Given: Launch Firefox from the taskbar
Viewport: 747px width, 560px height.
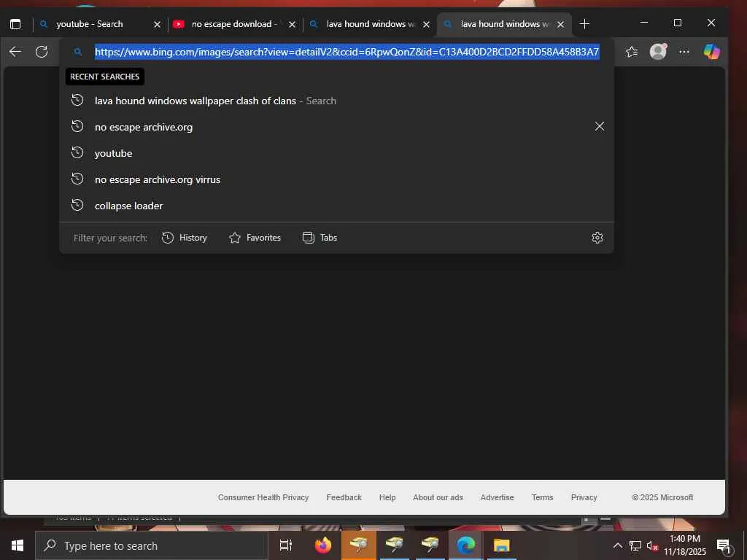Looking at the screenshot, I should 323,545.
